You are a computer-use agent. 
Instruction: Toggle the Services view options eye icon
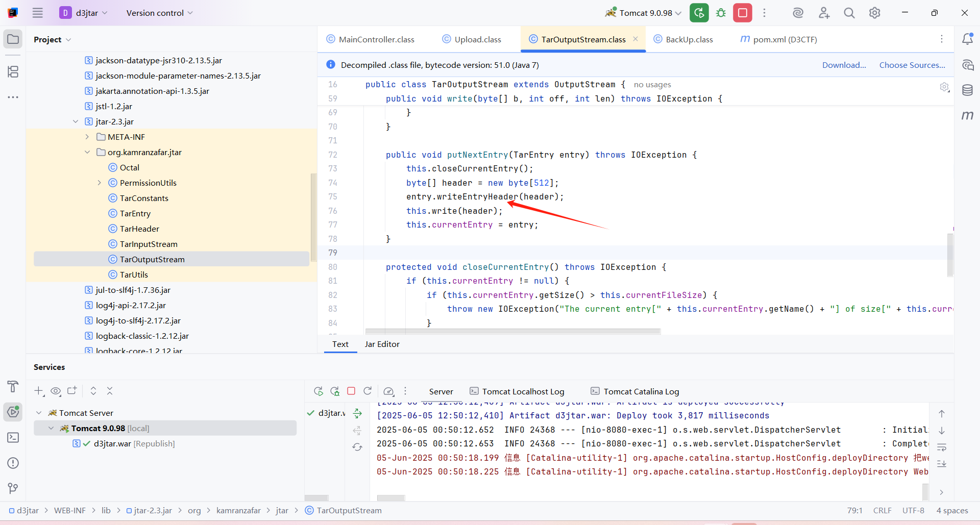point(56,391)
